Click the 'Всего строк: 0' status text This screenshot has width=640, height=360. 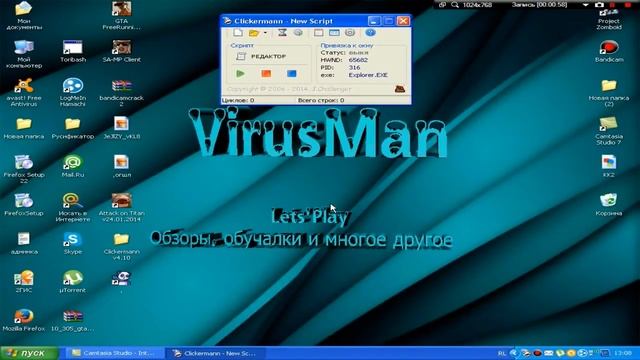[321, 100]
